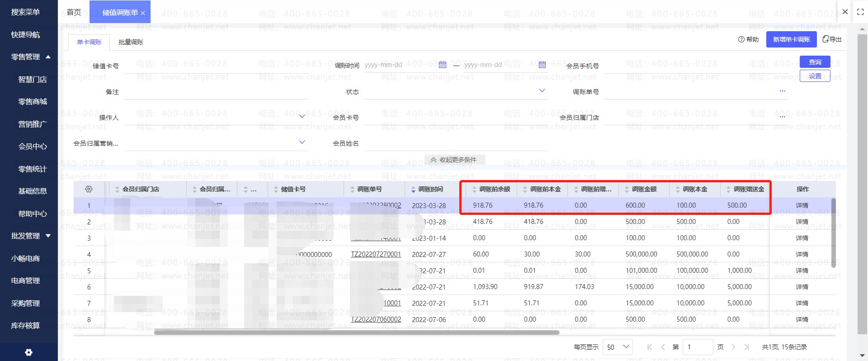868x361 pixels.
Task: Click the table's horizontal scrollbar
Action: (x=357, y=332)
